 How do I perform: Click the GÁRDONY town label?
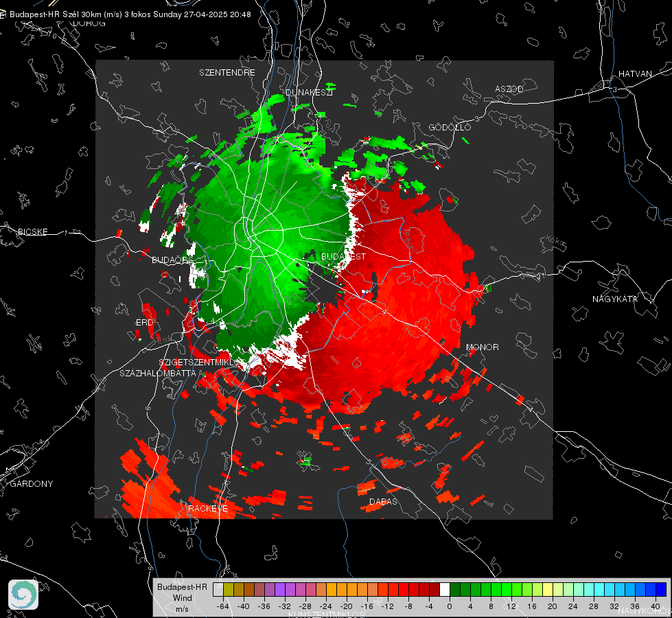click(32, 484)
